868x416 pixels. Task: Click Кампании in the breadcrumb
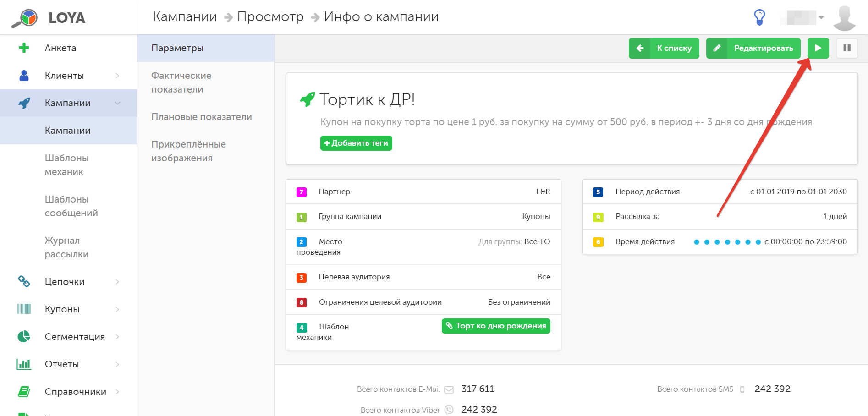185,17
